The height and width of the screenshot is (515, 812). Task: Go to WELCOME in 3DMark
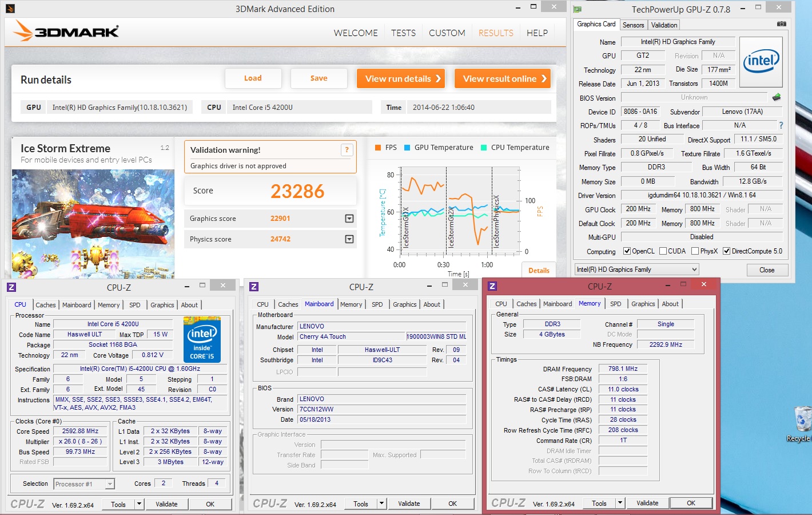click(x=356, y=33)
